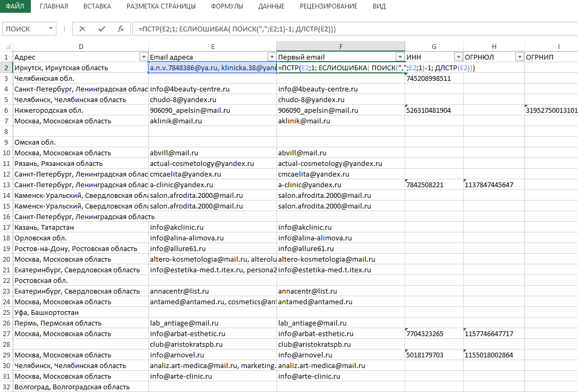Select row 16 header
This screenshot has height=392, width=578.
[6, 217]
